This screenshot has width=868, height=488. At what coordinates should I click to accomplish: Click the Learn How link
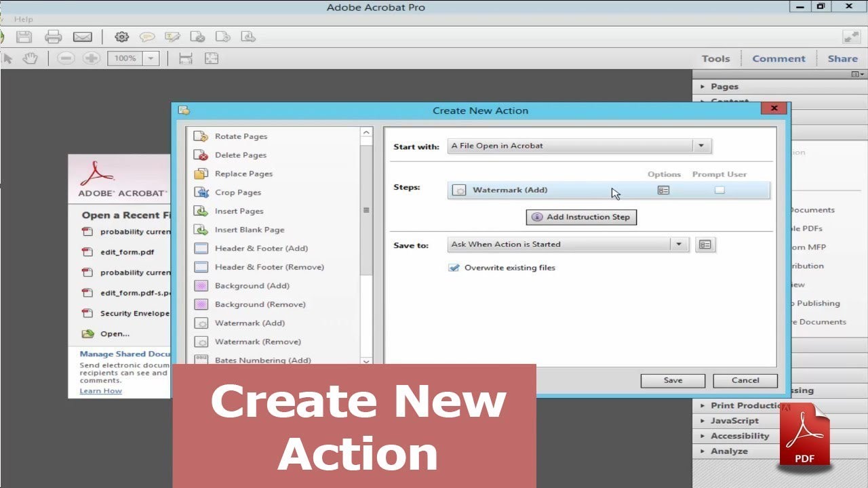[100, 391]
